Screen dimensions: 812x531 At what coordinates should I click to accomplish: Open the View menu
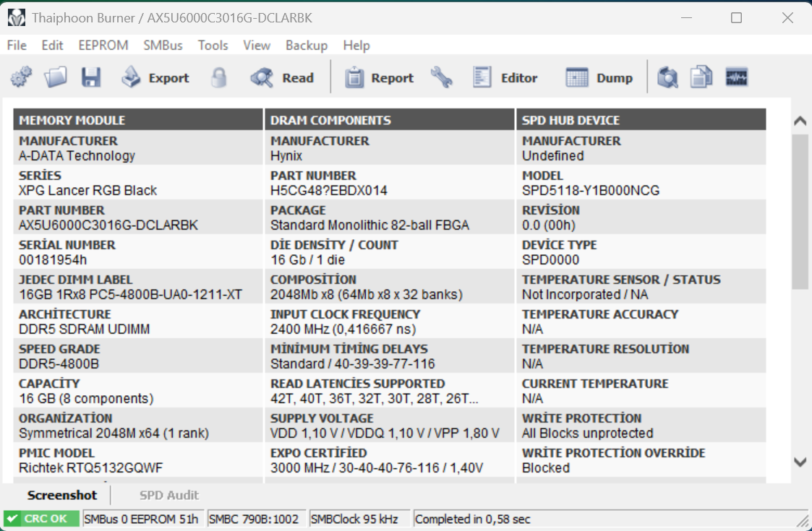[x=257, y=46]
